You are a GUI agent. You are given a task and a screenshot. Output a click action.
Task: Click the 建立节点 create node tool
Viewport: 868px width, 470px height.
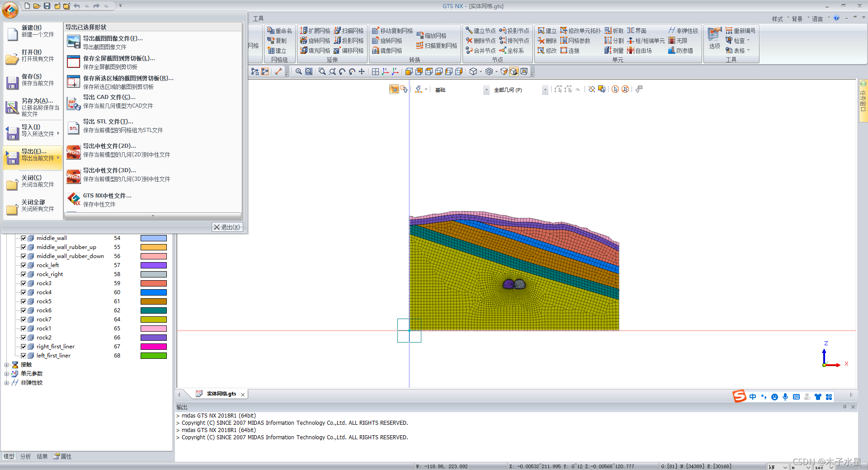click(481, 31)
